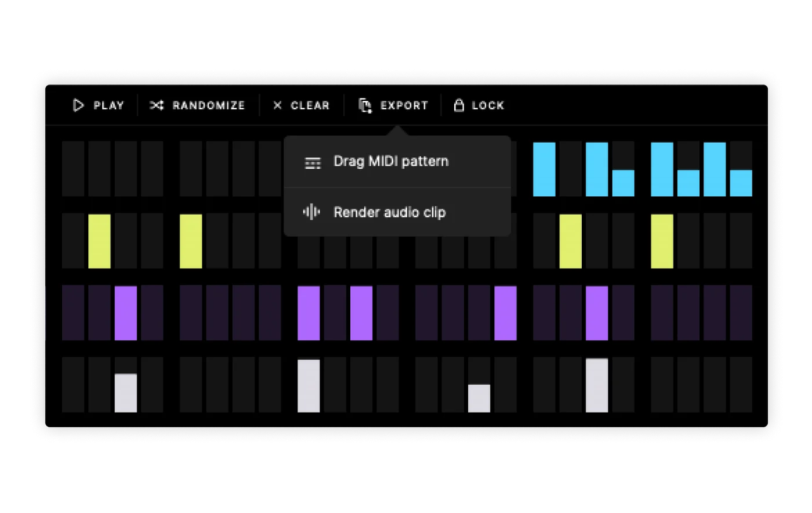Toggle the Lock padlock button
The height and width of the screenshot is (513, 812).
pos(479,105)
